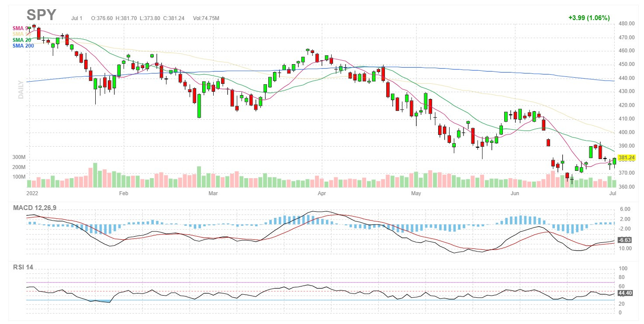The height and width of the screenshot is (324, 644).
Task: Click the 100M volume scale label
Action: (19, 177)
